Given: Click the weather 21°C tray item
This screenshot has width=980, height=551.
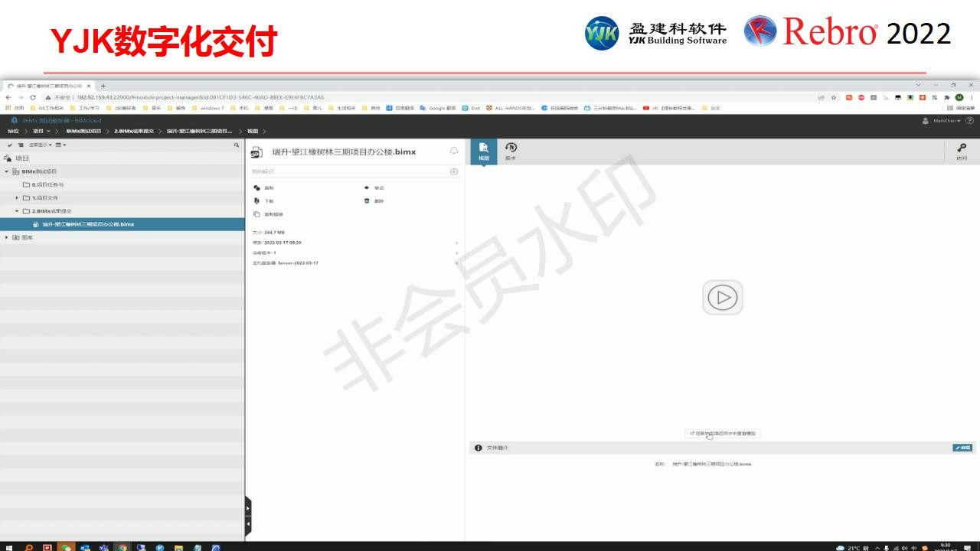Looking at the screenshot, I should pyautogui.click(x=854, y=547).
